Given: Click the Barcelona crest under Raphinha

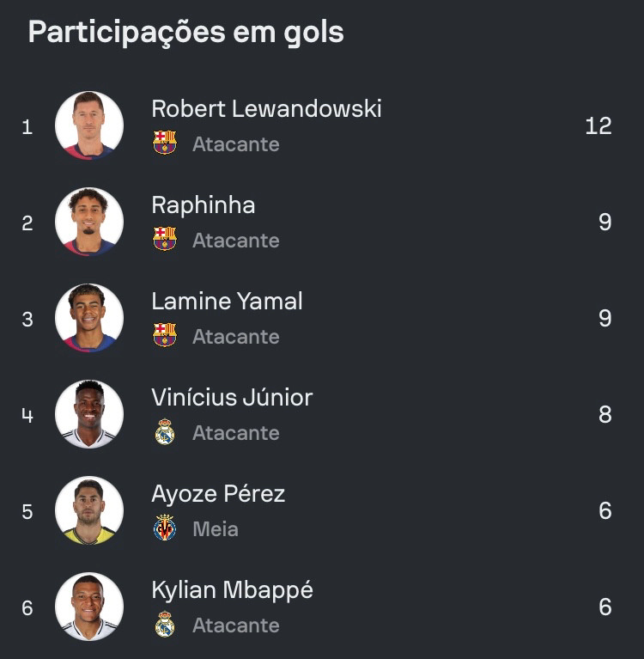Looking at the screenshot, I should click(165, 239).
